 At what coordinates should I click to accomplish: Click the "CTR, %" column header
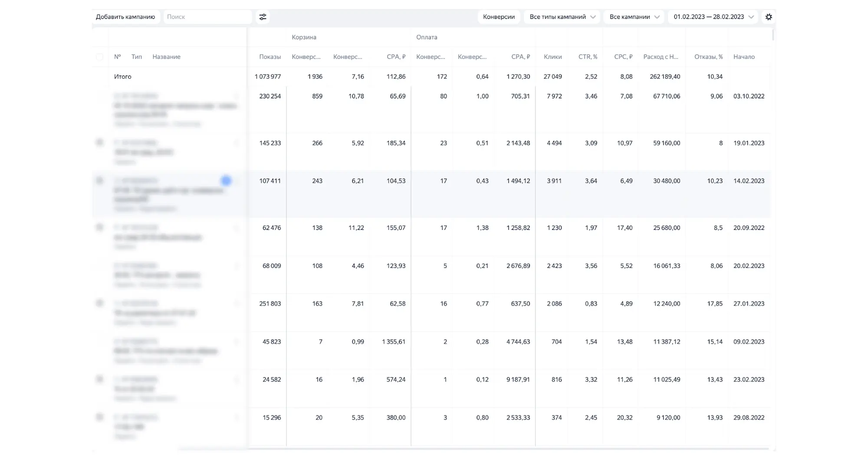(x=588, y=57)
